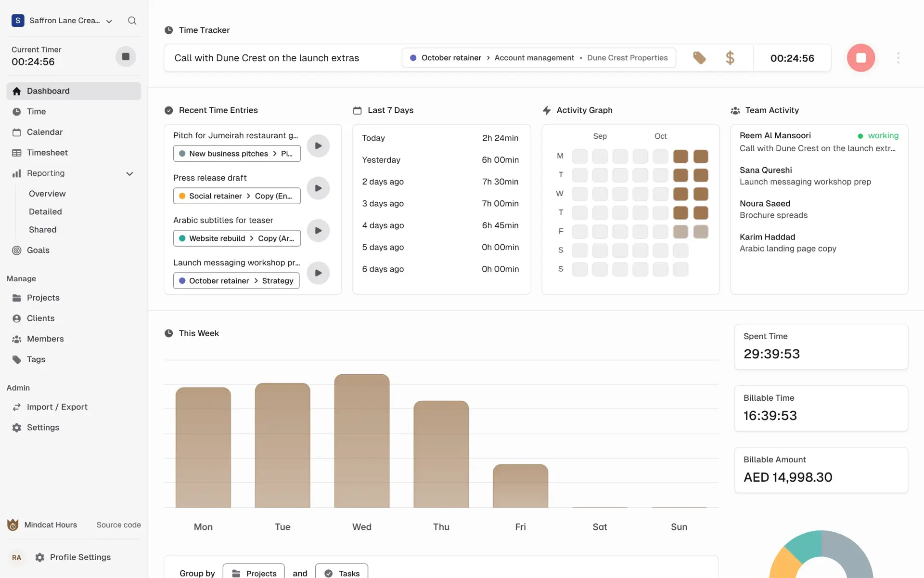Open the project selector in the tracker bar
This screenshot has width=924, height=578.
(539, 58)
